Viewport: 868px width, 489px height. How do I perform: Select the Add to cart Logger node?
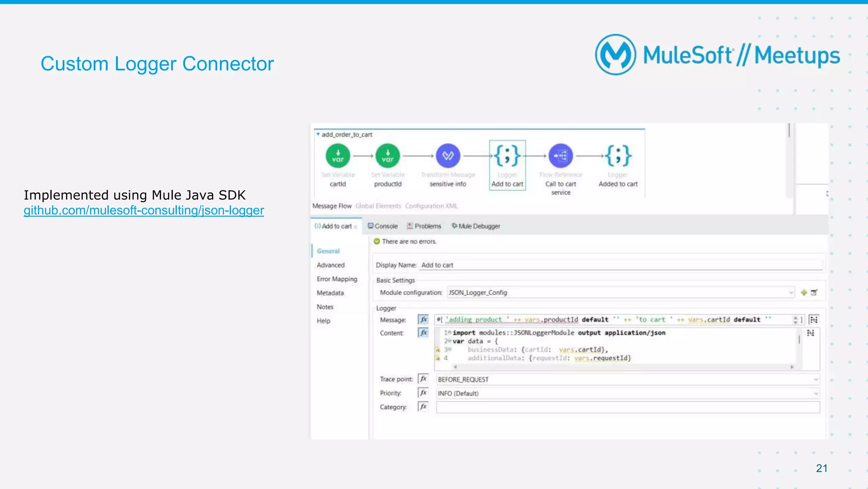coord(507,165)
